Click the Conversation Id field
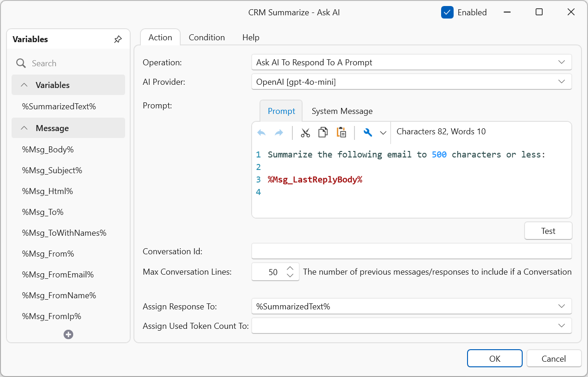Image resolution: width=588 pixels, height=377 pixels. tap(411, 251)
